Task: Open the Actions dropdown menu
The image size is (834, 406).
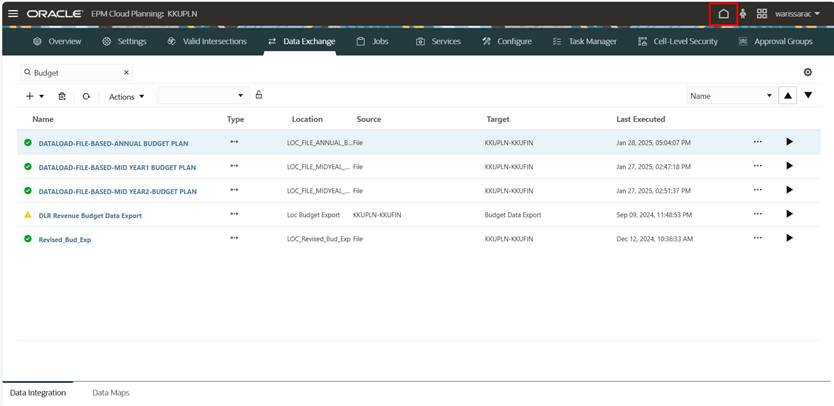Action: pos(126,96)
